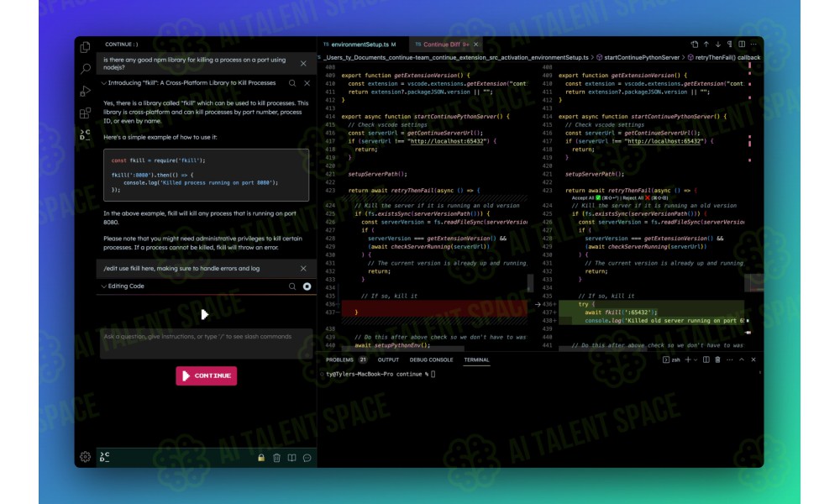Image resolution: width=840 pixels, height=504 pixels.
Task: Select the Continue extension icon in activity bar
Action: click(x=85, y=134)
